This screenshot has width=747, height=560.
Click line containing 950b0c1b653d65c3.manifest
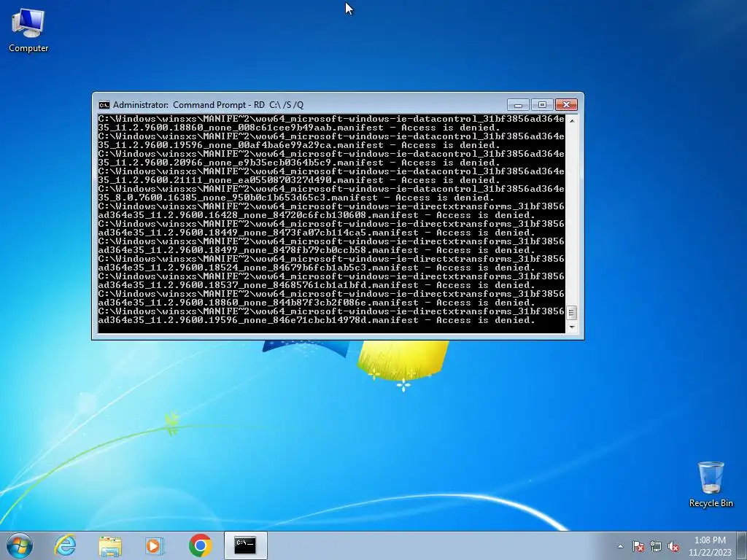pos(296,198)
